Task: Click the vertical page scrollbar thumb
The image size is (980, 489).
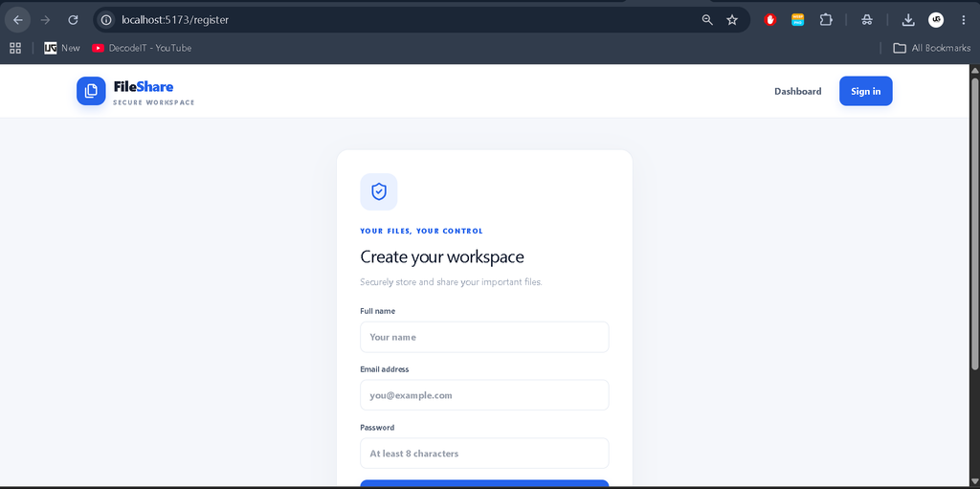Action: 974,223
